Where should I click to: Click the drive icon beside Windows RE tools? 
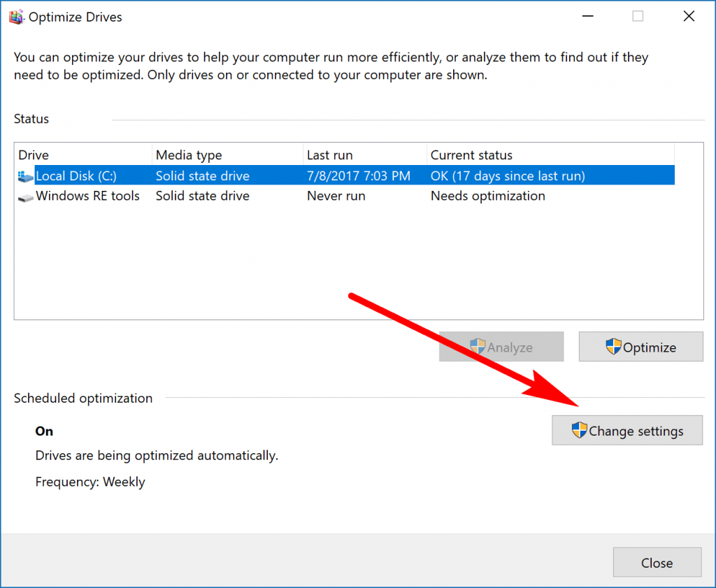(x=25, y=196)
